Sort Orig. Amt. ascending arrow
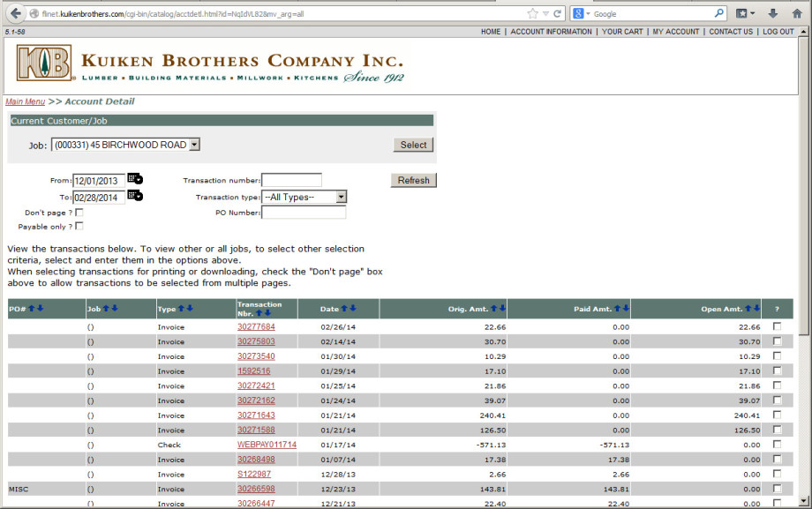The width and height of the screenshot is (812, 509). (x=494, y=308)
